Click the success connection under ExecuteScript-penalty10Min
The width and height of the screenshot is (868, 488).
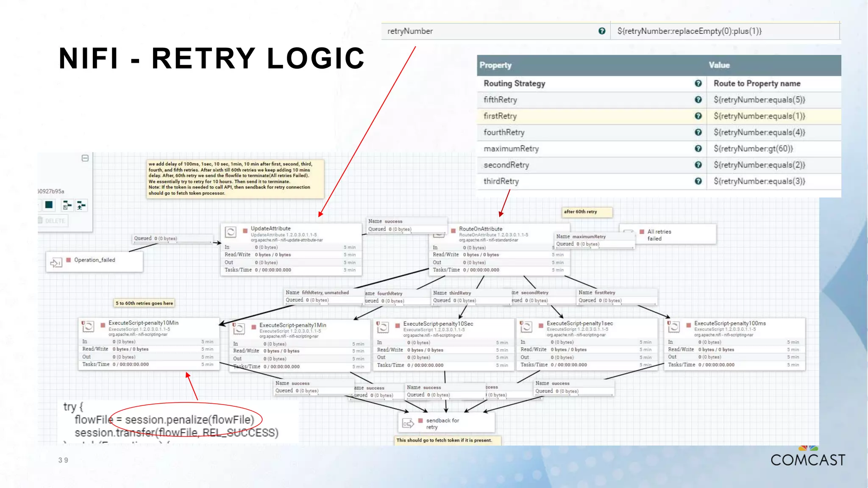point(314,387)
